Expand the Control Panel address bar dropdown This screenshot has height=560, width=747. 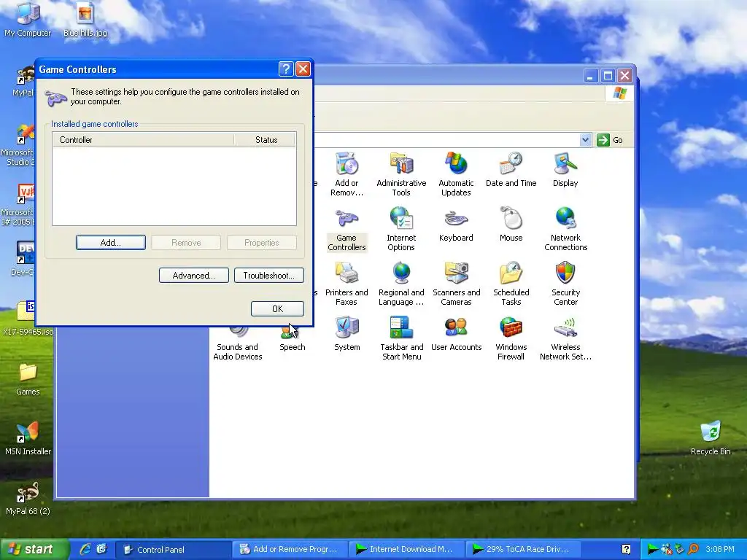586,140
